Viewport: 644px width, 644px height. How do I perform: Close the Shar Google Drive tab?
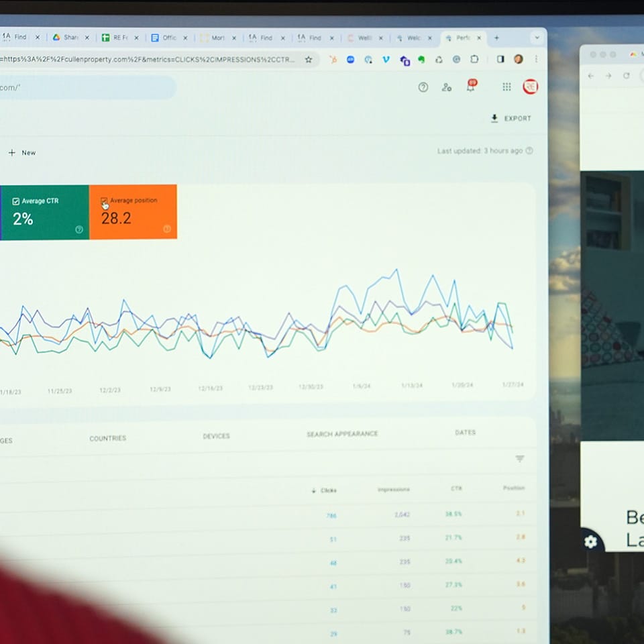[87, 38]
